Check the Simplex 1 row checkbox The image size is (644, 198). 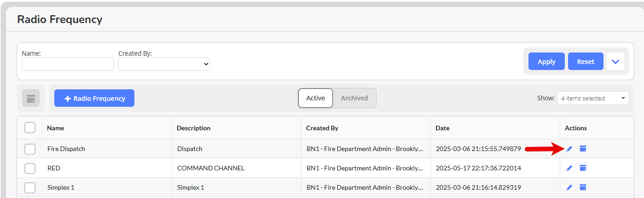pyautogui.click(x=30, y=187)
